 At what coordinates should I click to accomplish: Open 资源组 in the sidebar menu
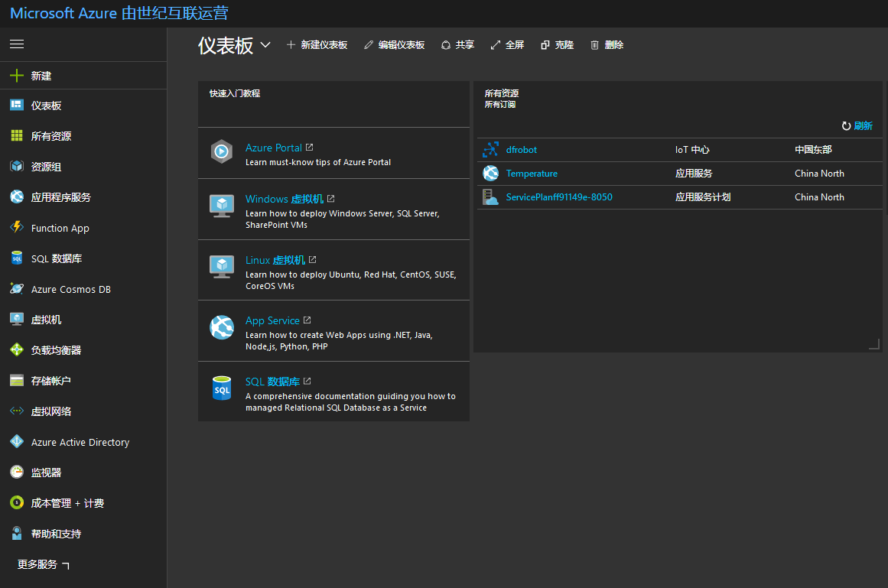click(x=46, y=167)
